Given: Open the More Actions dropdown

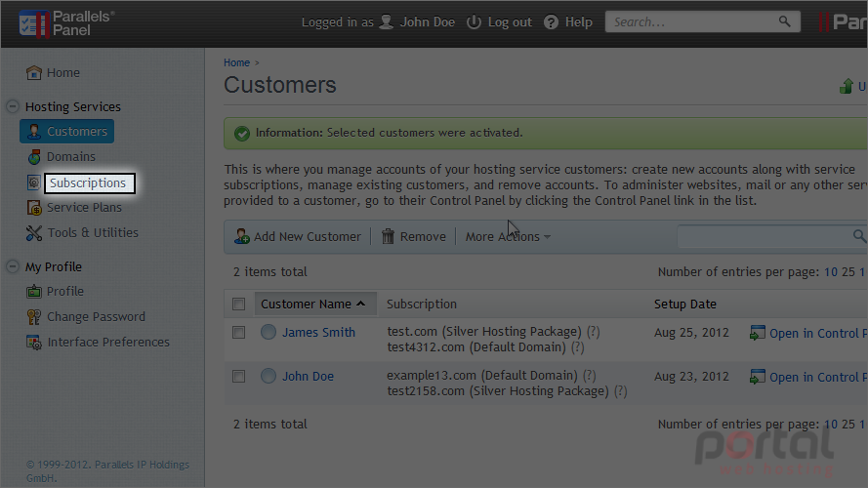Looking at the screenshot, I should click(508, 237).
